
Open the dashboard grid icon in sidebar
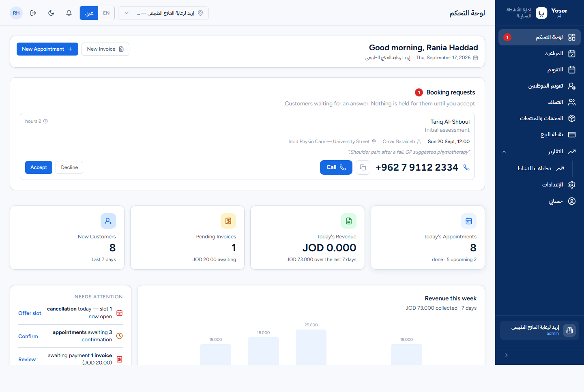click(x=572, y=37)
